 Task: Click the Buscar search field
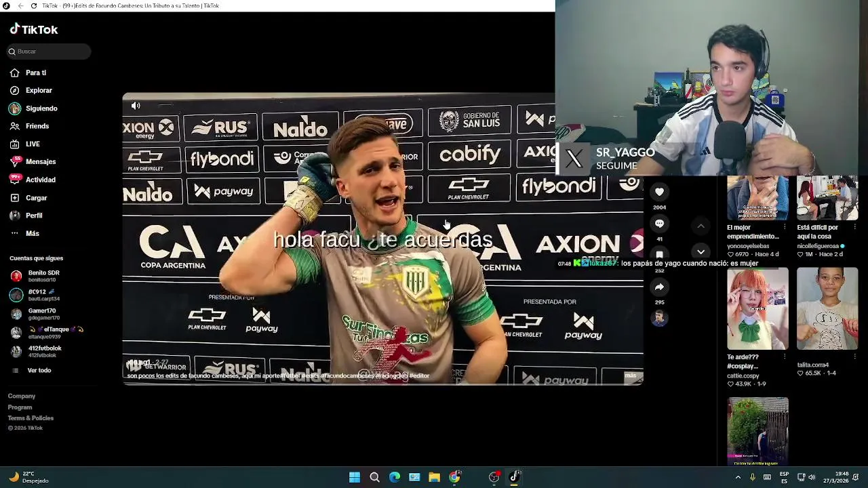47,52
